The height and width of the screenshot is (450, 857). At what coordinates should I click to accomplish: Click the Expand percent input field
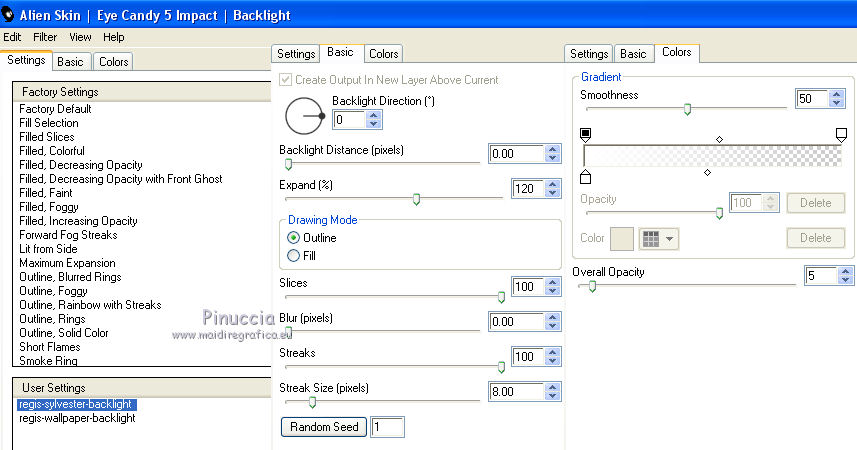click(x=528, y=189)
